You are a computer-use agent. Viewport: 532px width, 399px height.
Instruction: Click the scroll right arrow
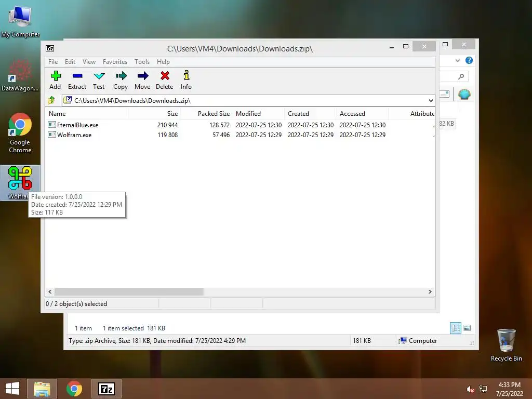[x=430, y=291]
